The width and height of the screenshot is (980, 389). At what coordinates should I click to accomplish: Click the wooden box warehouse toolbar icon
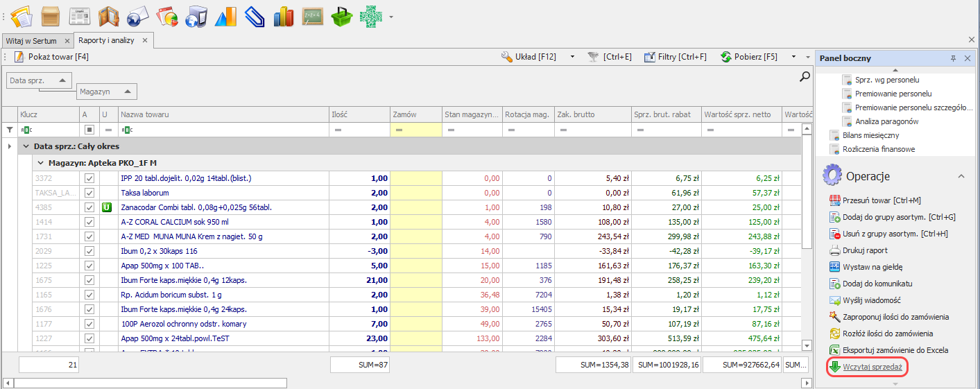51,16
